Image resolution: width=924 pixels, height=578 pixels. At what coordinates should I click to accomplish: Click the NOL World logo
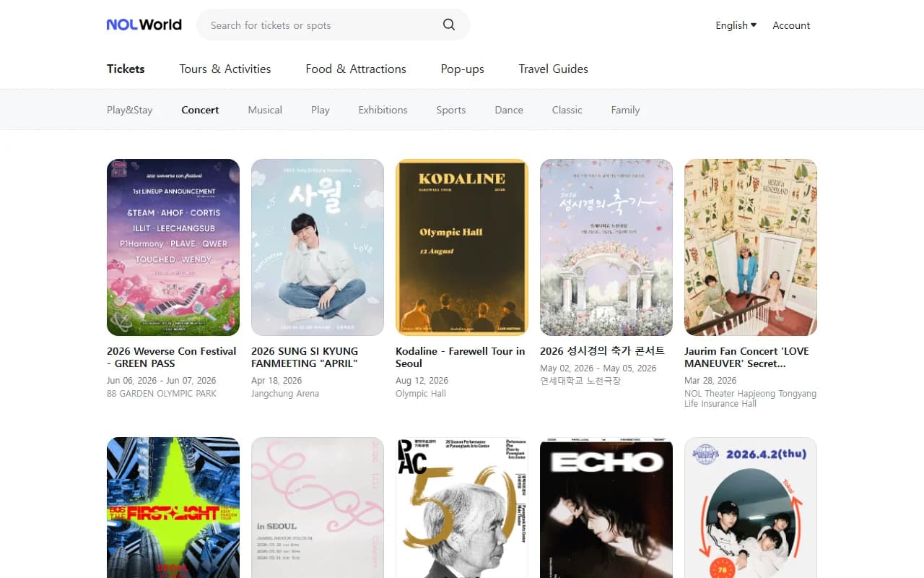click(144, 24)
